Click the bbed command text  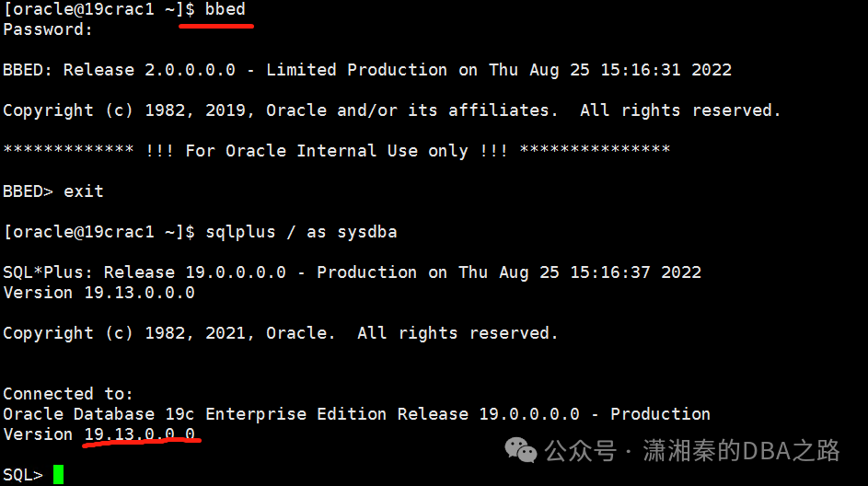pos(226,9)
